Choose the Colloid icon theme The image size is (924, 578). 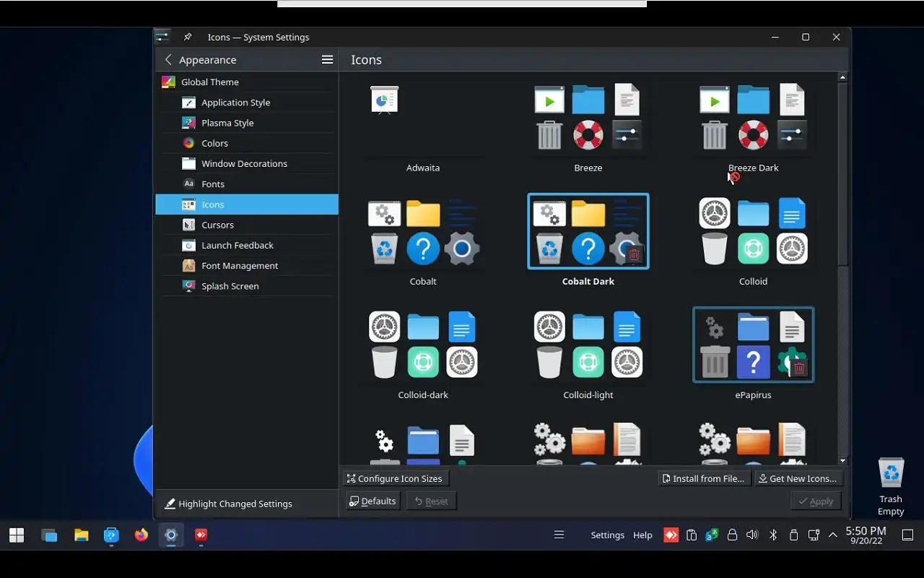(753, 241)
